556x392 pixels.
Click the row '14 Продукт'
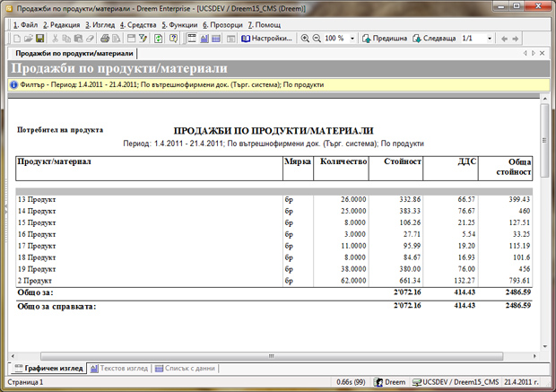tap(274, 211)
